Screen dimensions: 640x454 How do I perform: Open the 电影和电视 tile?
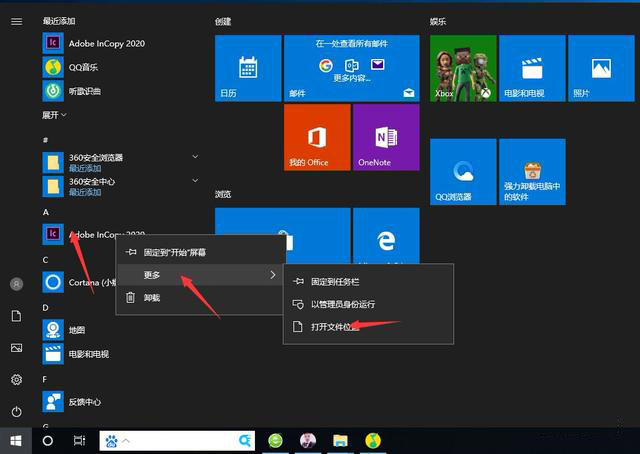pos(532,68)
